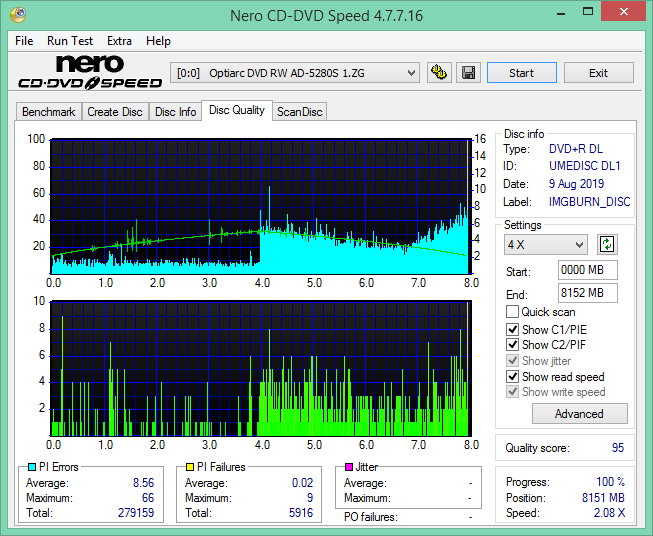653x536 pixels.
Task: Click the Exit button
Action: click(598, 73)
